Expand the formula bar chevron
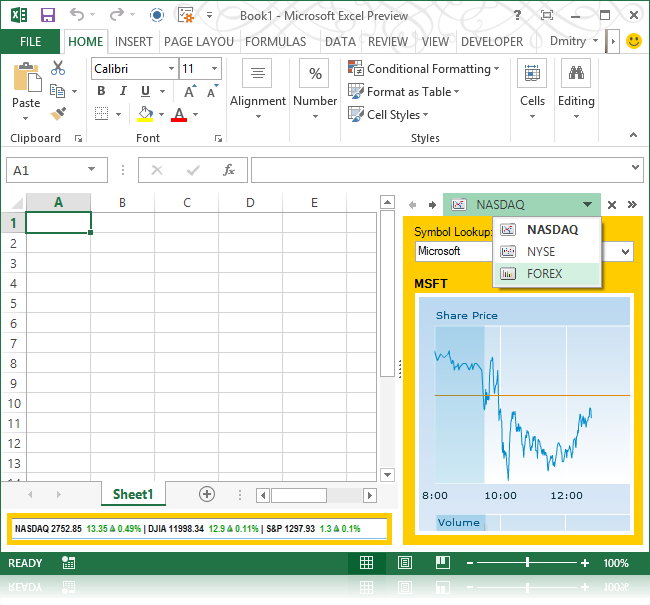The image size is (650, 605). [x=635, y=168]
